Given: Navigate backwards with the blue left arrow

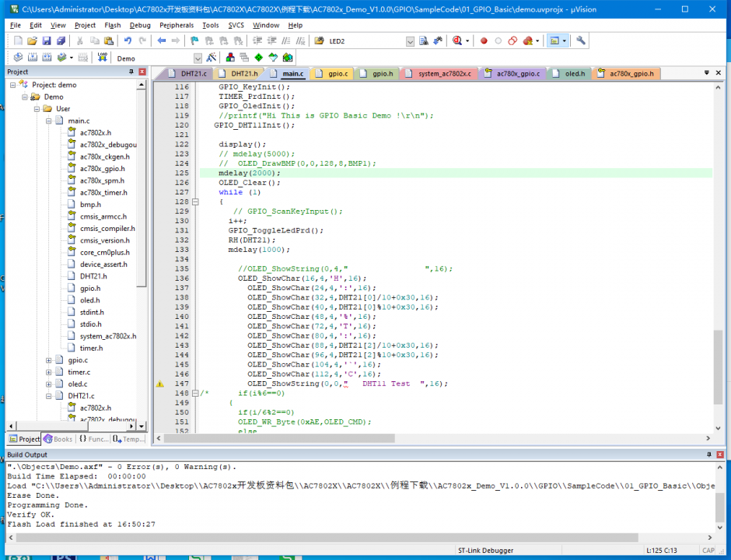Looking at the screenshot, I should (x=161, y=41).
